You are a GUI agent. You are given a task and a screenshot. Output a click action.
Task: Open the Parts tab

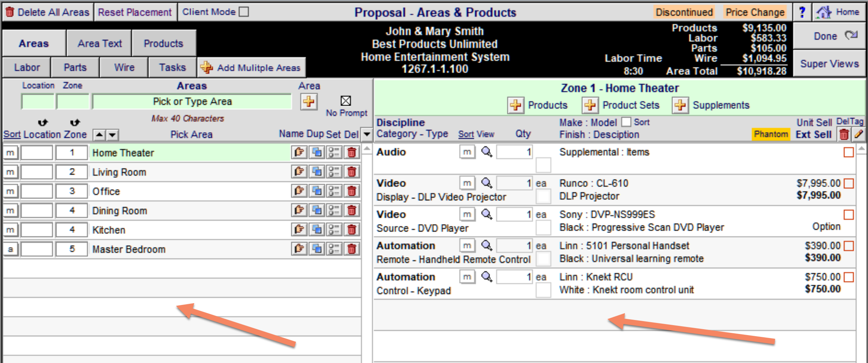click(75, 68)
